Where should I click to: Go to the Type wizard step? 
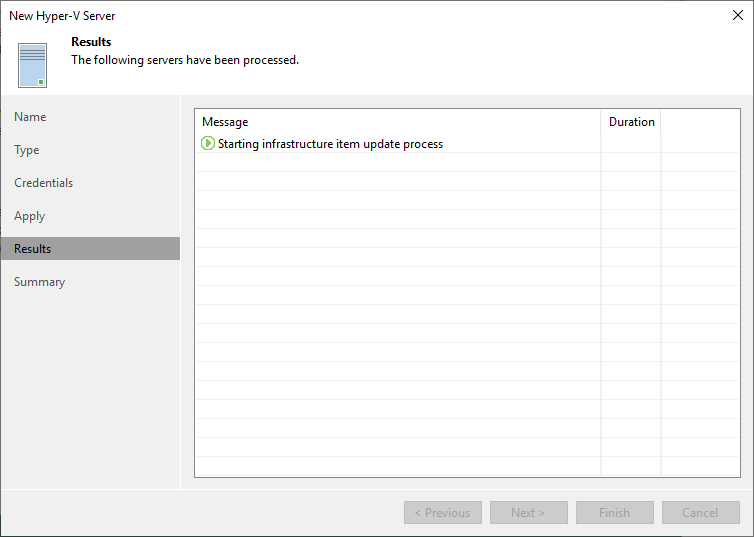[x=26, y=150]
